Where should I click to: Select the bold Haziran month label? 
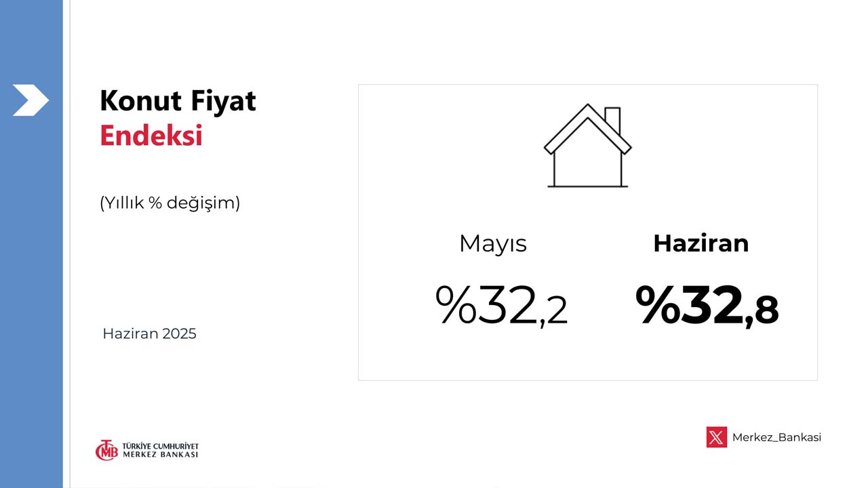(x=701, y=243)
